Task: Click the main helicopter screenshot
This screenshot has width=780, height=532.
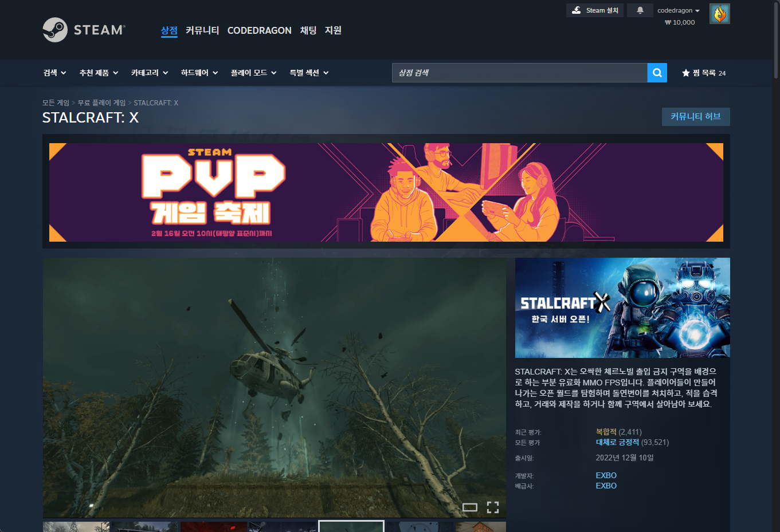Action: coord(275,388)
